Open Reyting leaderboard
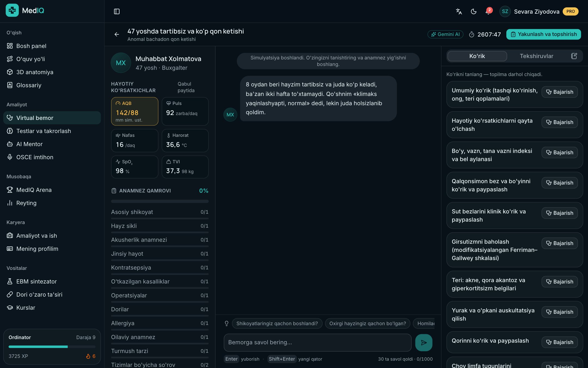588x368 pixels. pyautogui.click(x=52, y=203)
